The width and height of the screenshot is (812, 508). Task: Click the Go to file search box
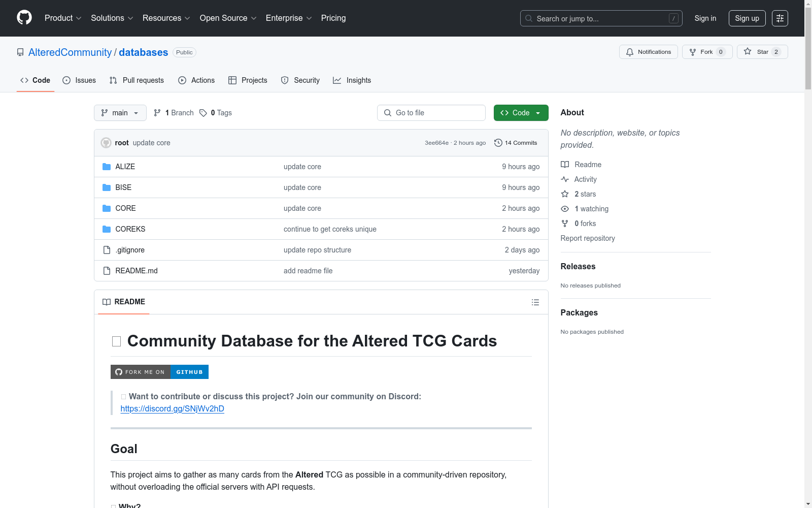tap(431, 113)
